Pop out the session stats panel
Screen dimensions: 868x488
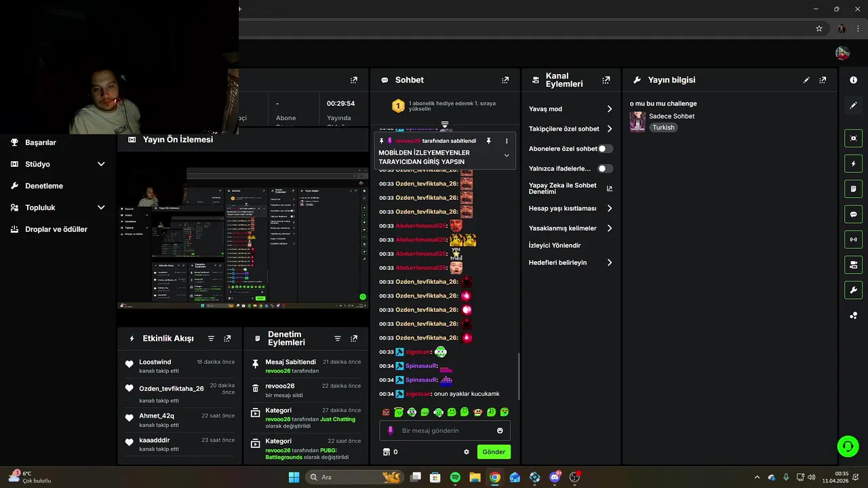[354, 80]
